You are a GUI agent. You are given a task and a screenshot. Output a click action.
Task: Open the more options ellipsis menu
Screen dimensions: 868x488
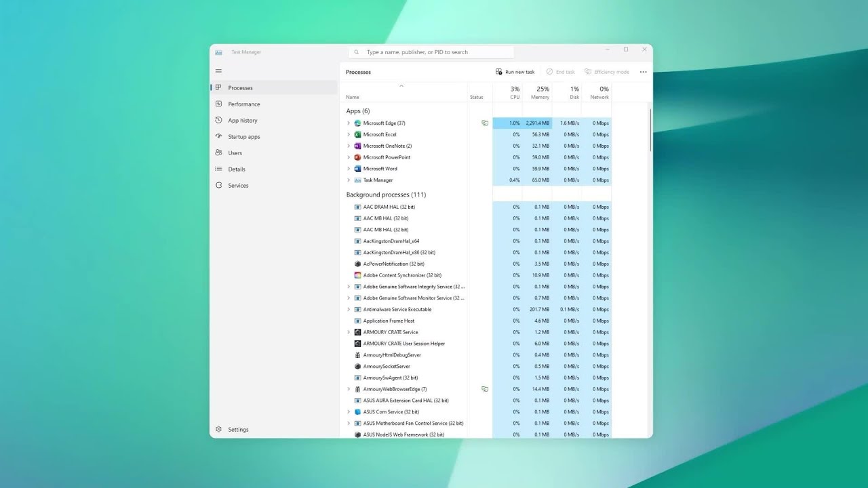[643, 72]
